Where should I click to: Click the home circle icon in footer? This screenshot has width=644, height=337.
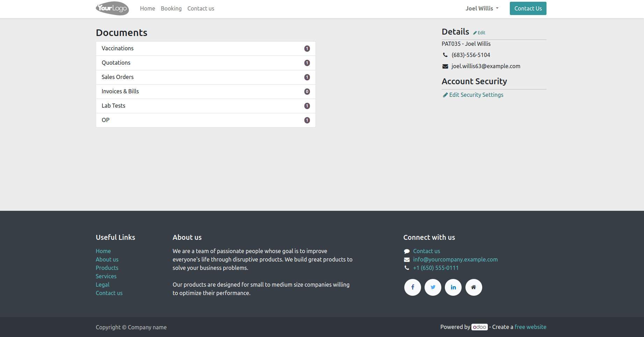(x=473, y=287)
